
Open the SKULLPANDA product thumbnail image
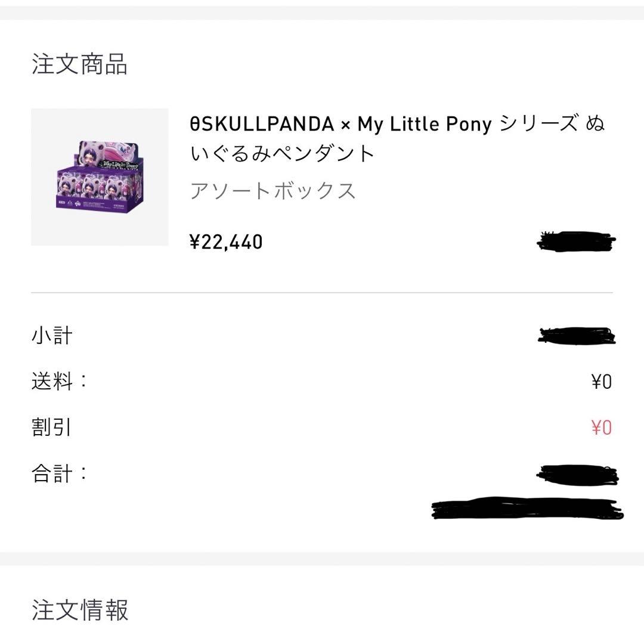tap(100, 177)
